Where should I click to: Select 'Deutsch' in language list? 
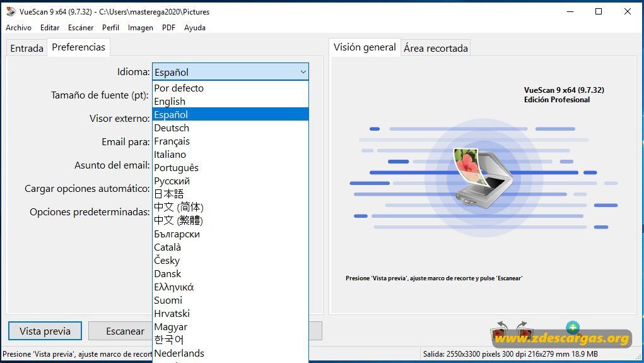click(230, 128)
